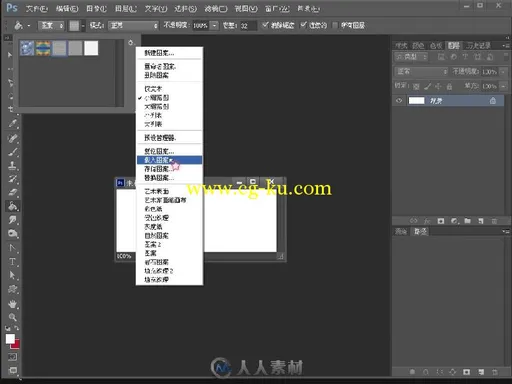Viewport: 512px width, 384px height.
Task: Toggle lock transparent pixels in Layers panel
Action: [x=416, y=87]
